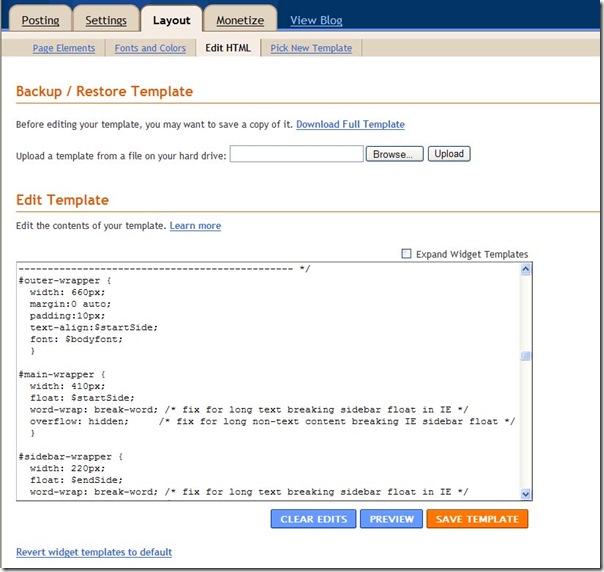Open the Posting tab
The image size is (604, 572).
(x=40, y=20)
